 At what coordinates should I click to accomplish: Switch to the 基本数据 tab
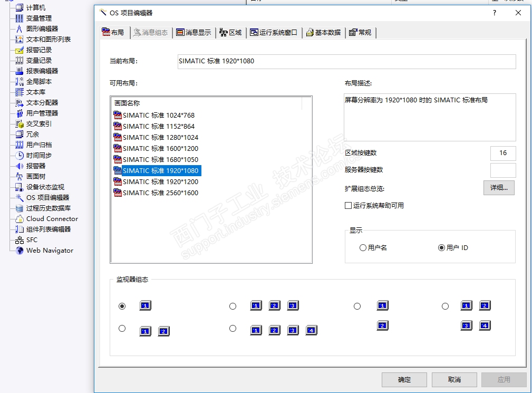tap(324, 33)
